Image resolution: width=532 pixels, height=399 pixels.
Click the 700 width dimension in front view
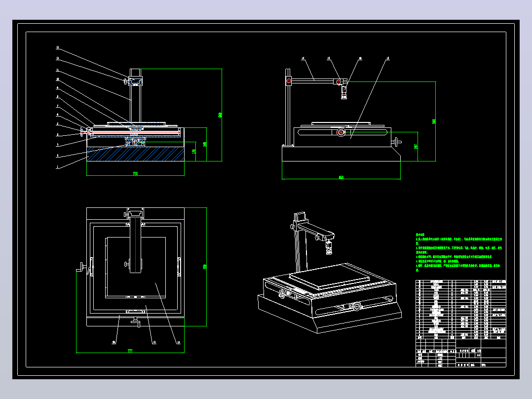(135, 174)
